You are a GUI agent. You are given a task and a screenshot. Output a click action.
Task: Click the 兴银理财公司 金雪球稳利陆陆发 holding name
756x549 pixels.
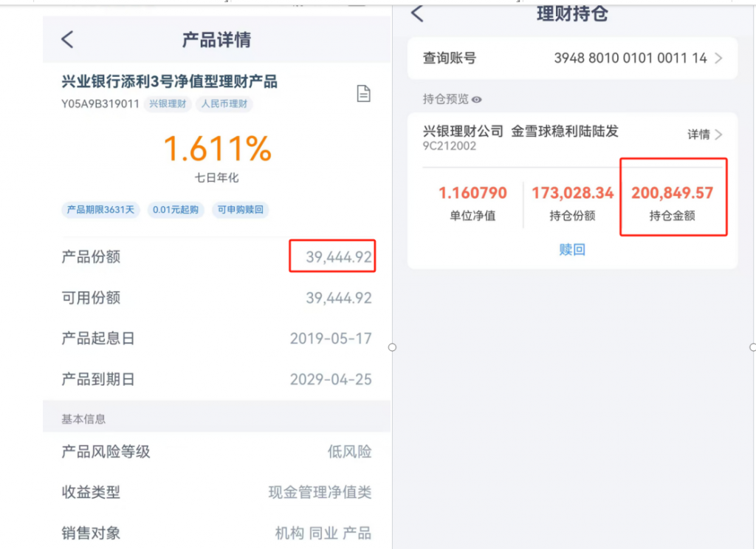pyautogui.click(x=520, y=132)
